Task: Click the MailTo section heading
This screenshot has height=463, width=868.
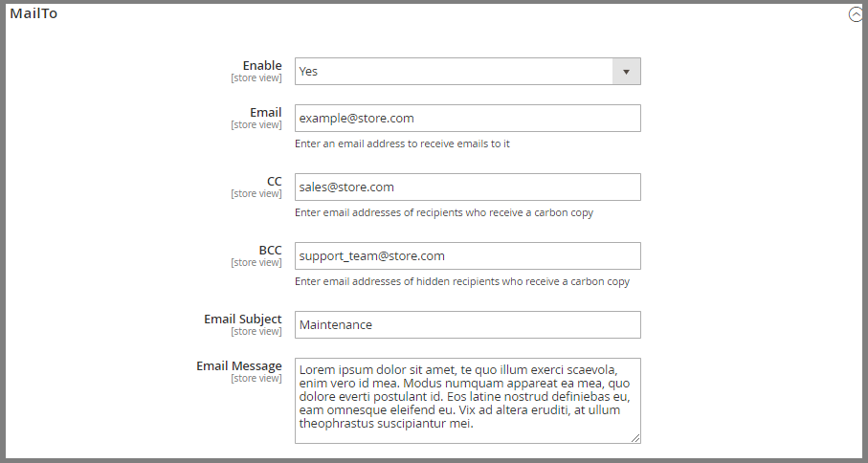Action: tap(33, 13)
